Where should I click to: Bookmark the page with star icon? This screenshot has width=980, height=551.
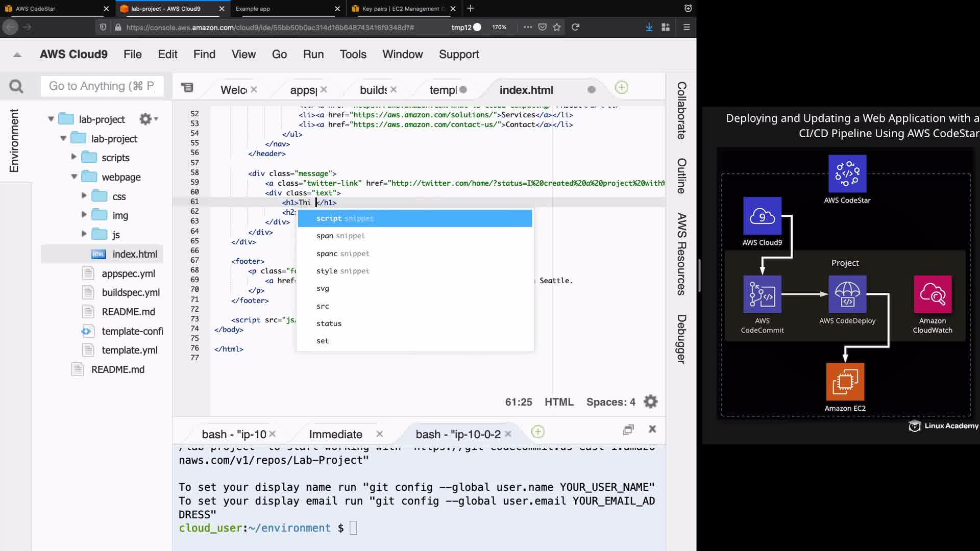coord(557,27)
